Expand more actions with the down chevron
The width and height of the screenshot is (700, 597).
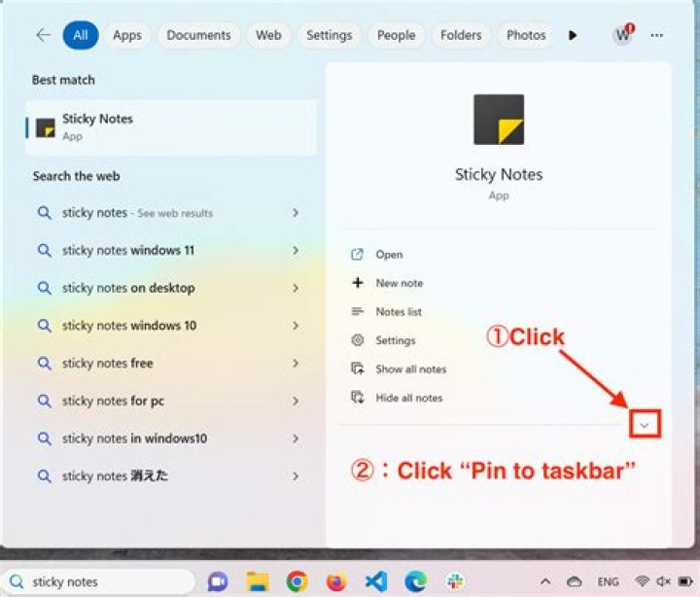click(645, 424)
